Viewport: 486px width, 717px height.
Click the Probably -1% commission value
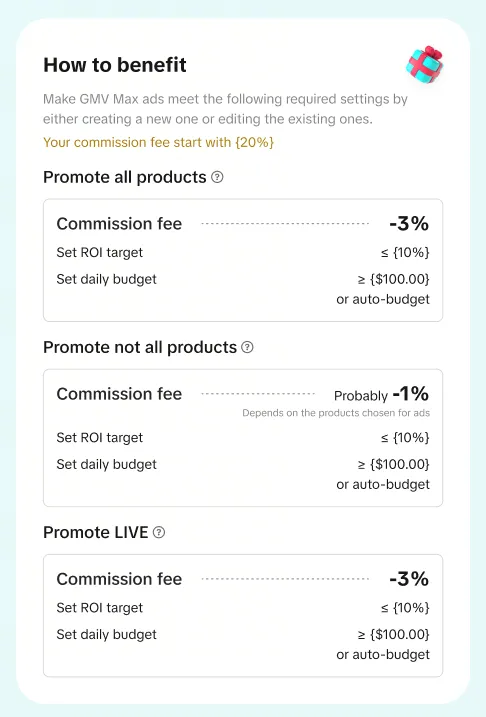(382, 394)
